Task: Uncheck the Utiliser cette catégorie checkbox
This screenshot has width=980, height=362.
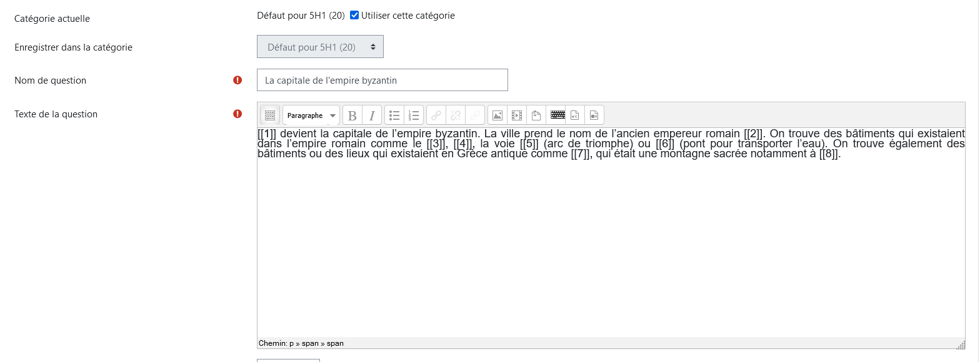Action: coord(354,15)
